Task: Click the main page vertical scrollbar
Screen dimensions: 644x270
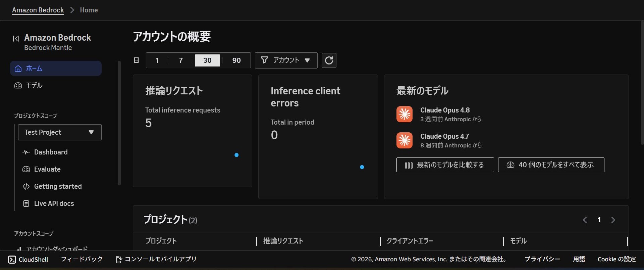Action: (642, 83)
